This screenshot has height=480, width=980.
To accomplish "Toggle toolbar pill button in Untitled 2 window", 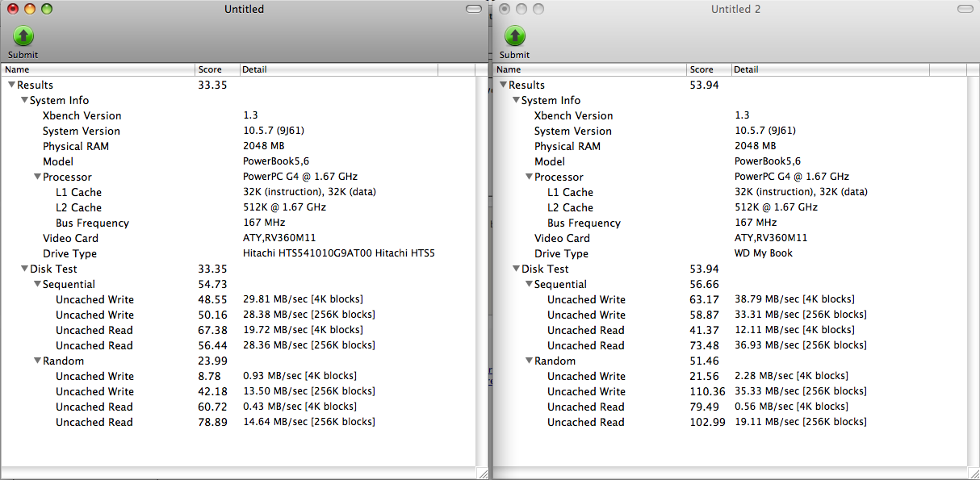I will point(965,9).
